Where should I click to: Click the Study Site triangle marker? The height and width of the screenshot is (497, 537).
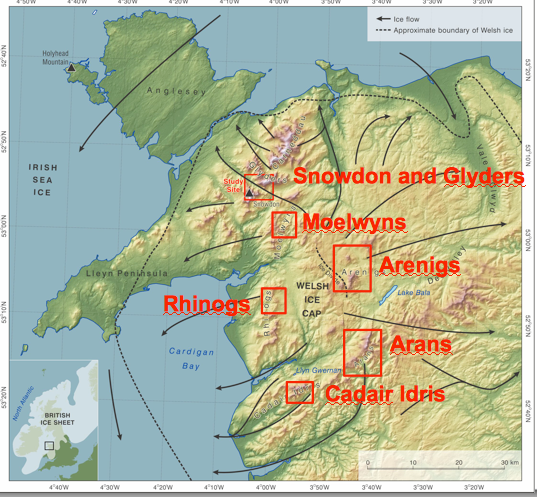[x=249, y=194]
